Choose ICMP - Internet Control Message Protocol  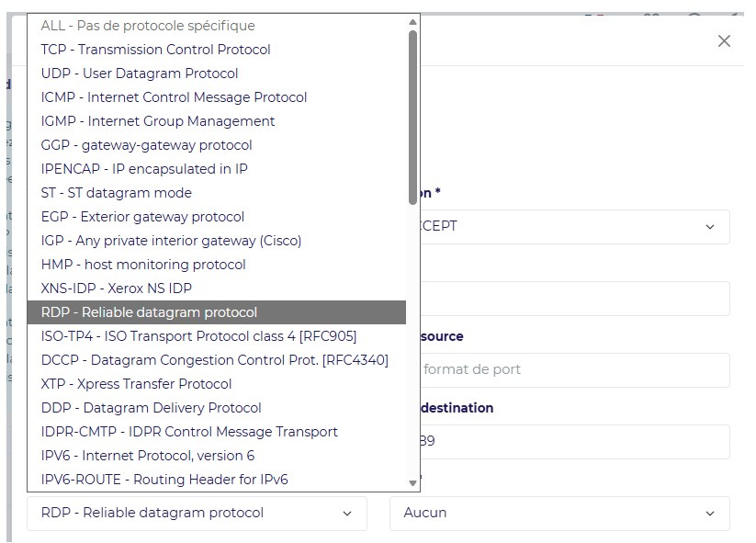tap(217, 97)
